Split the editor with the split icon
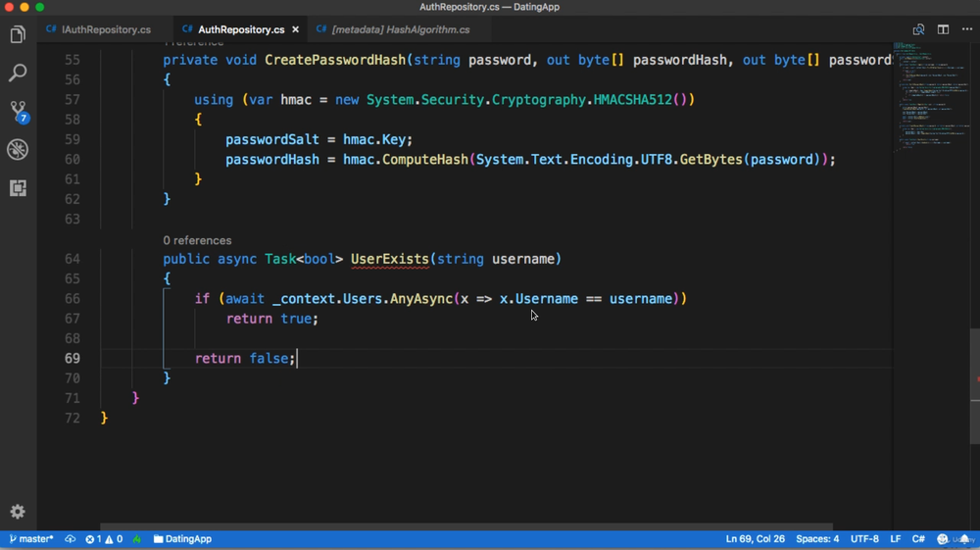The image size is (980, 550). click(943, 29)
